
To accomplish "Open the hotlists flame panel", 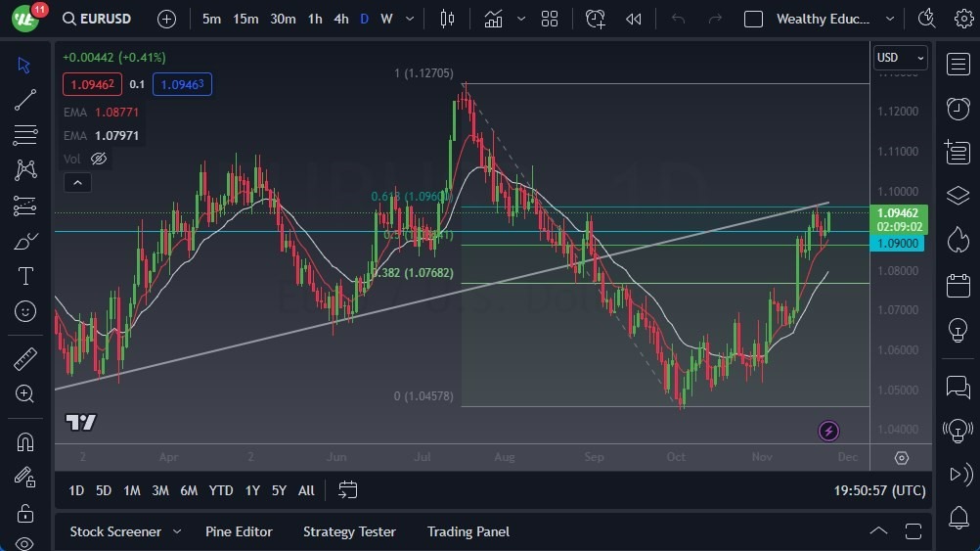I will 958,240.
